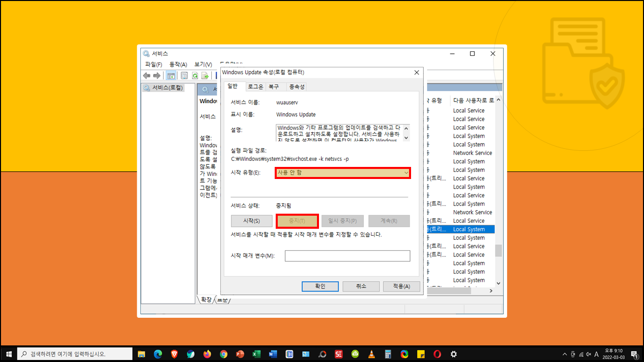This screenshot has width=644, height=362.
Task: Open Firefox from the taskbar
Action: 207,354
